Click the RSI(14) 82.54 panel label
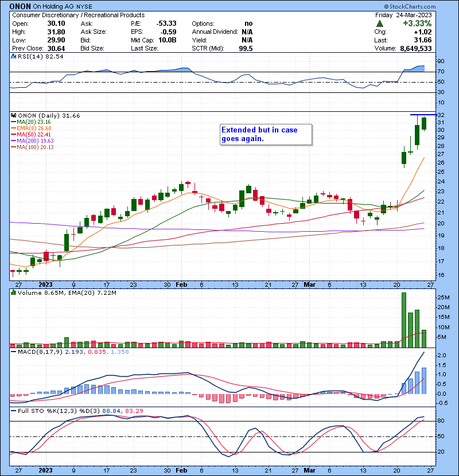459x476 pixels. tap(40, 56)
